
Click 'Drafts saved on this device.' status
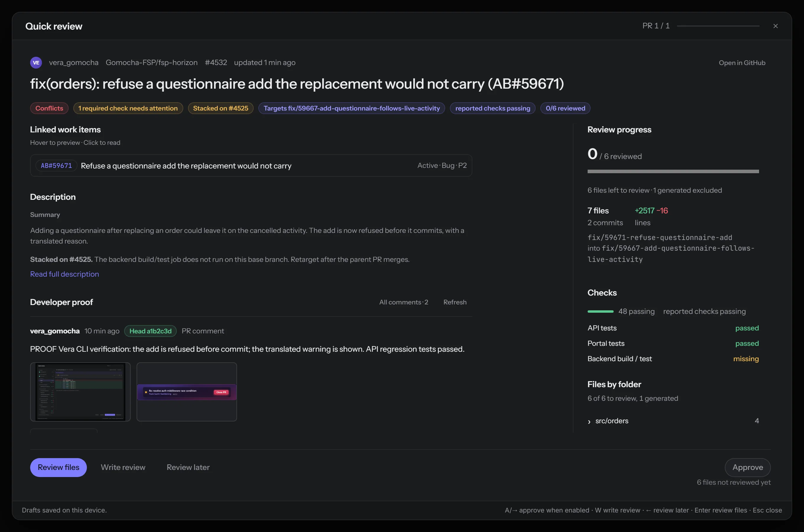[64, 510]
